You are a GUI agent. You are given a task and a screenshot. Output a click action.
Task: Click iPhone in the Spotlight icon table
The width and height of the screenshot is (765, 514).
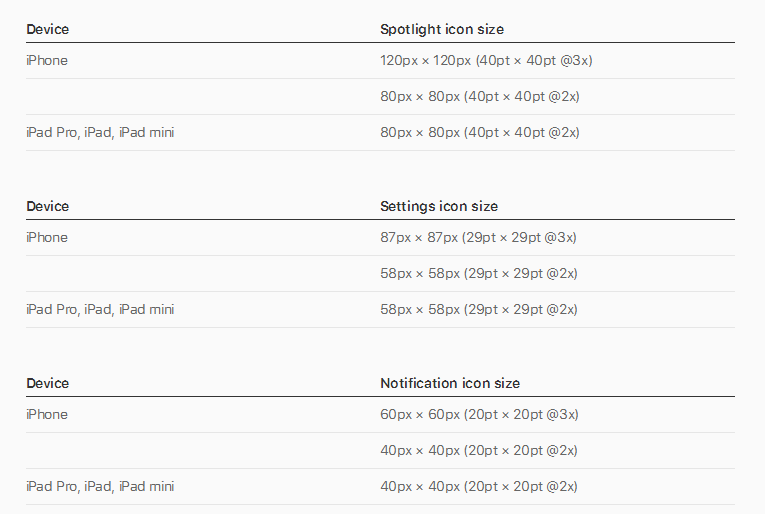click(x=47, y=61)
